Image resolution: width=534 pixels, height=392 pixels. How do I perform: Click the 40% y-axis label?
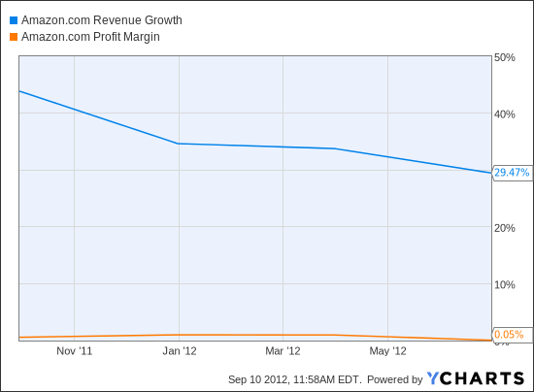tap(504, 114)
